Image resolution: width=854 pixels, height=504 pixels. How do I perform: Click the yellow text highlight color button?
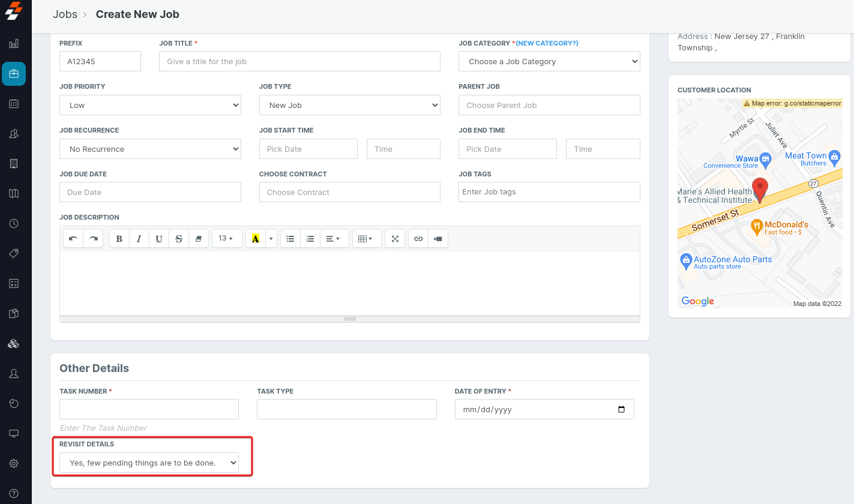point(255,239)
